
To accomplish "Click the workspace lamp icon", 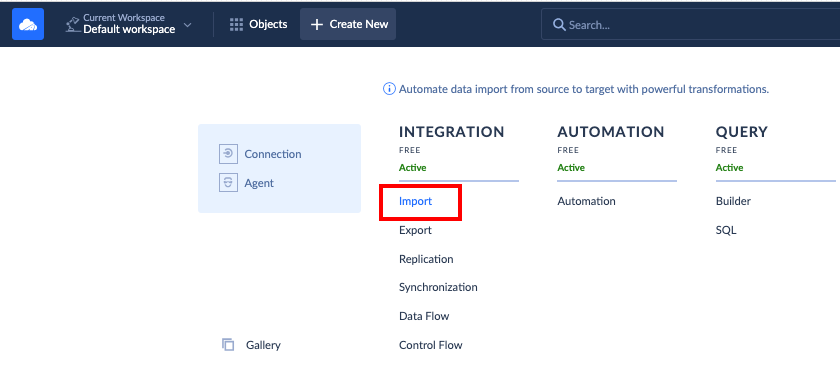I will point(72,24).
